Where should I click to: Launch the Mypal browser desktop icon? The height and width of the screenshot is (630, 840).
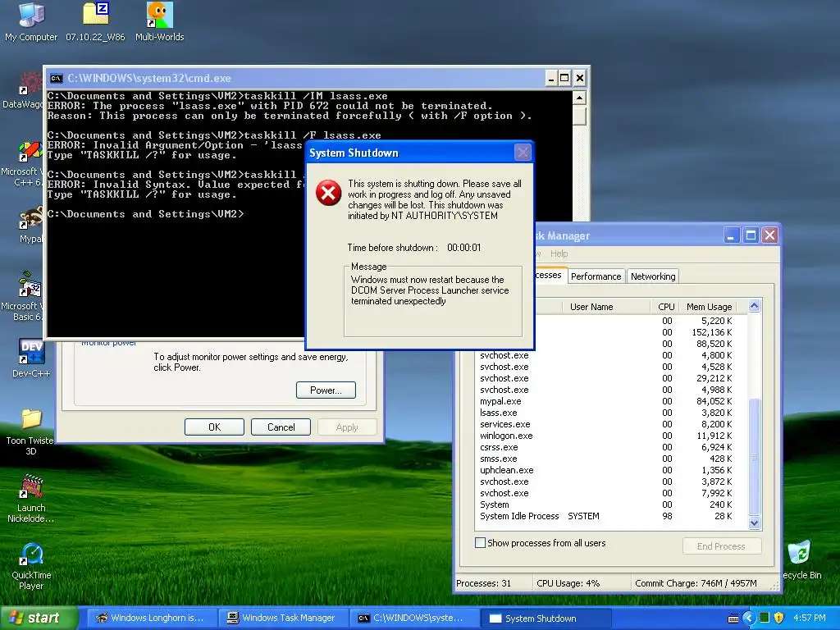coord(30,225)
